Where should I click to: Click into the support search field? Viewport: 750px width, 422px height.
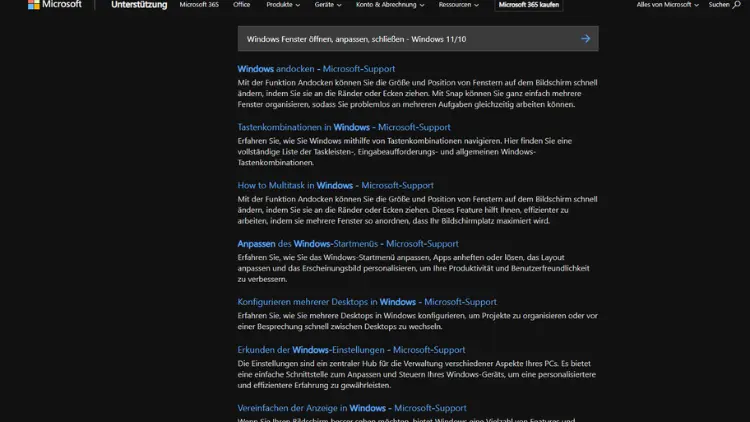pyautogui.click(x=400, y=39)
